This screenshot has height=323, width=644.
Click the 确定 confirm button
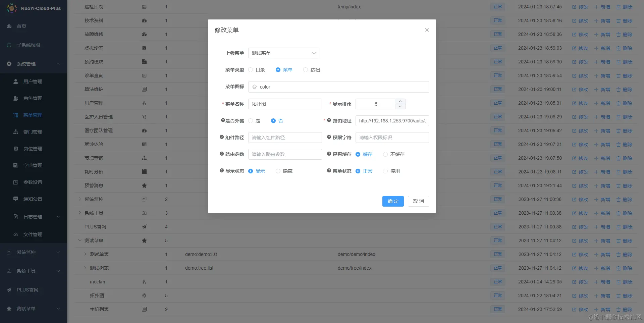[x=393, y=201]
